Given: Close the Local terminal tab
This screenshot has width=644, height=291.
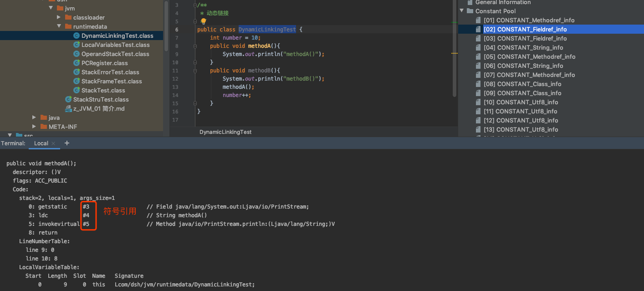Looking at the screenshot, I should 53,143.
